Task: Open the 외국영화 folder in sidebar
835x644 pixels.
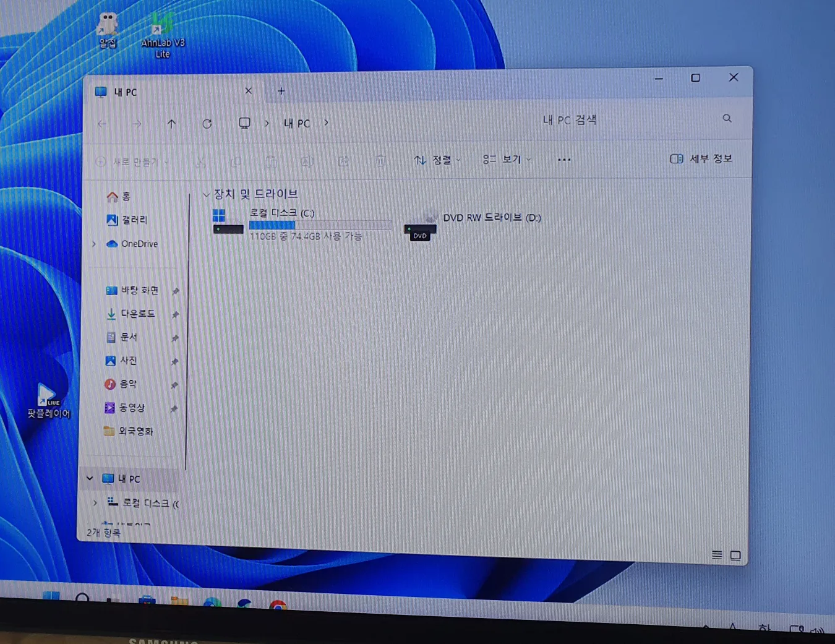Action: click(x=128, y=431)
